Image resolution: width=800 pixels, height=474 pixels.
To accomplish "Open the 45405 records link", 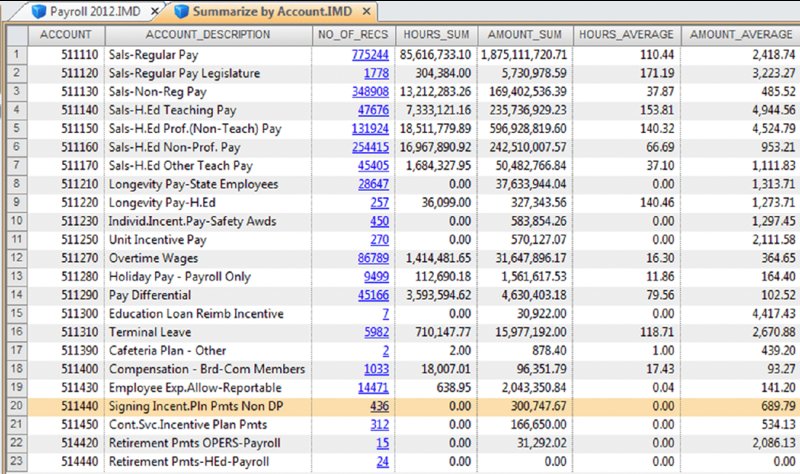I will [x=373, y=165].
